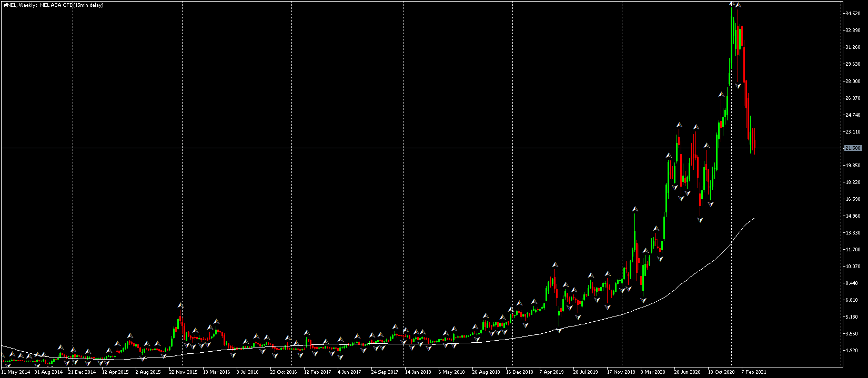Click the 16 Dec 2018 date label
This screenshot has width=868, height=378.
click(520, 372)
